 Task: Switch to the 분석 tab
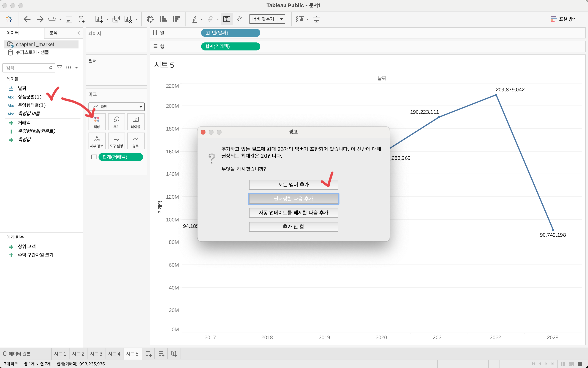tap(53, 33)
